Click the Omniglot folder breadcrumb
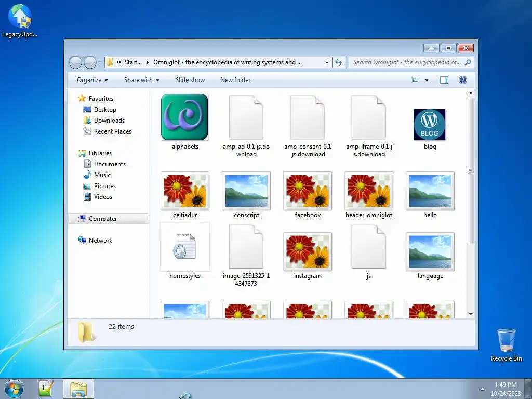The image size is (532, 399). click(x=228, y=62)
